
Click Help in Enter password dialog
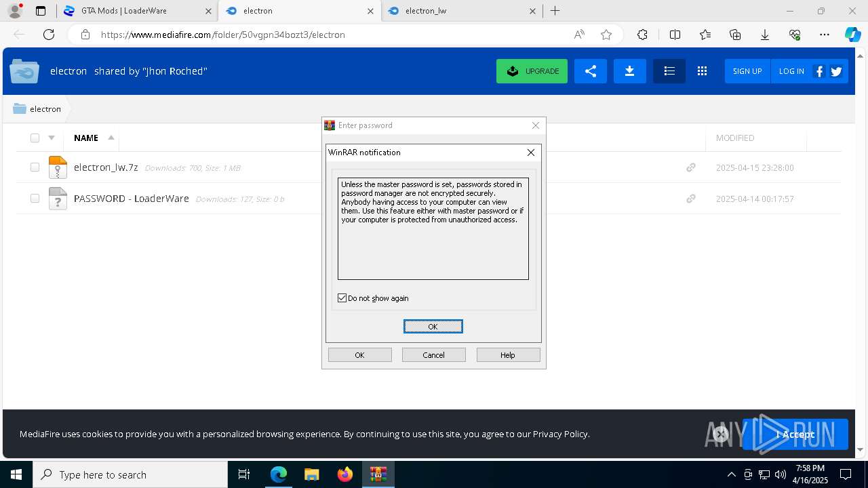508,355
